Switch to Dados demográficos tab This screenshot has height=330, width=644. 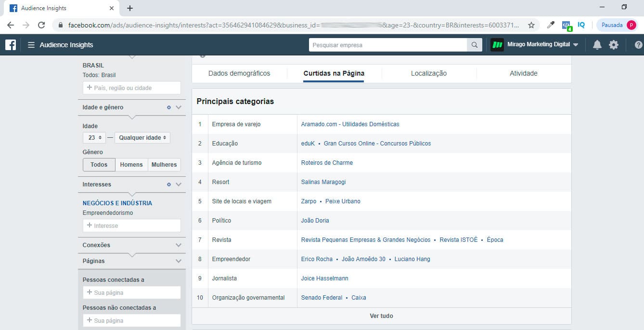coord(239,74)
